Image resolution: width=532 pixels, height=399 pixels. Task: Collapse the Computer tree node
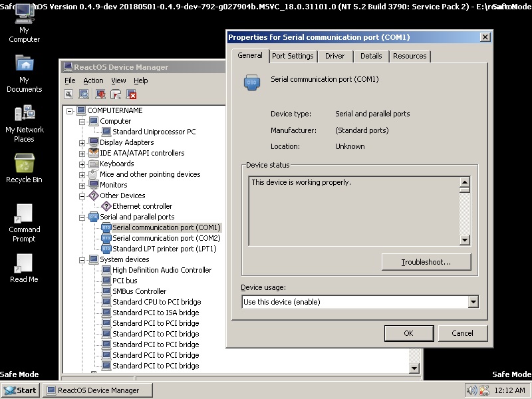pyautogui.click(x=82, y=122)
